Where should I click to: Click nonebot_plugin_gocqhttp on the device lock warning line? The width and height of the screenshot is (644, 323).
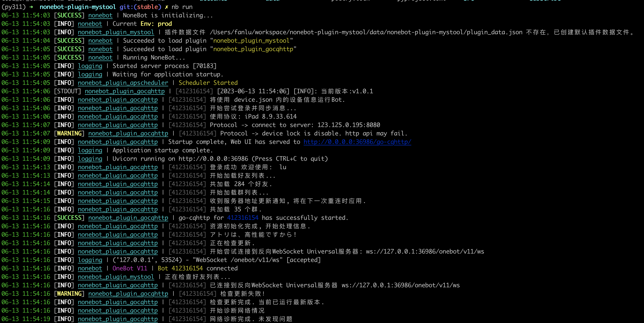click(128, 133)
